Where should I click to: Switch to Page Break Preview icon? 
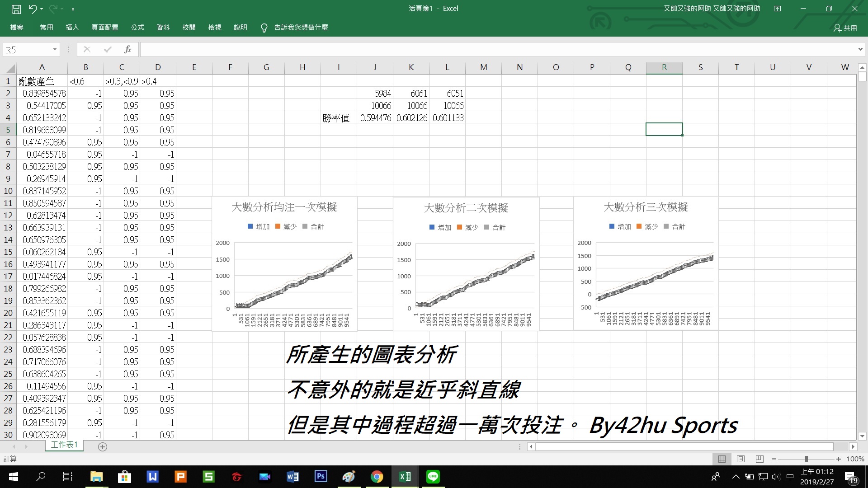759,459
